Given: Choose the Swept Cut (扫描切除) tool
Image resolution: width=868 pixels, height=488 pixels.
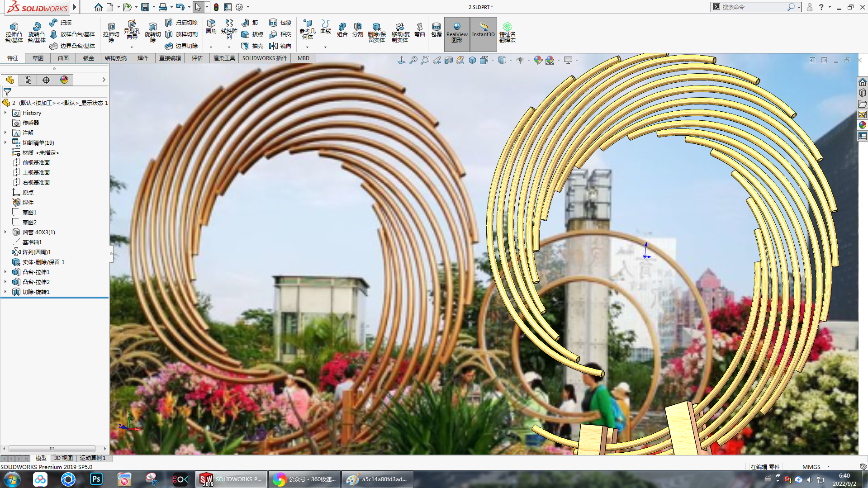Looking at the screenshot, I should (x=181, y=23).
